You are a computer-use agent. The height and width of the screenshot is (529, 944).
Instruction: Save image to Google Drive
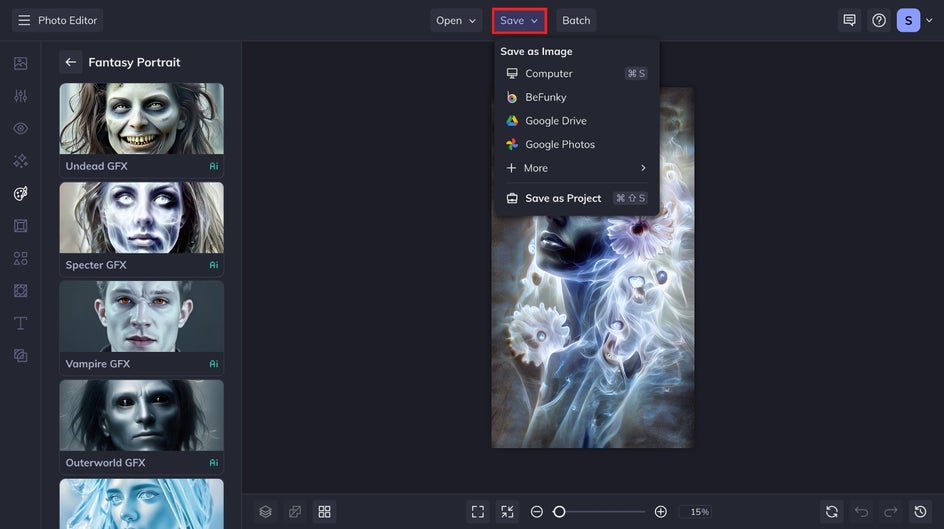tap(576, 120)
